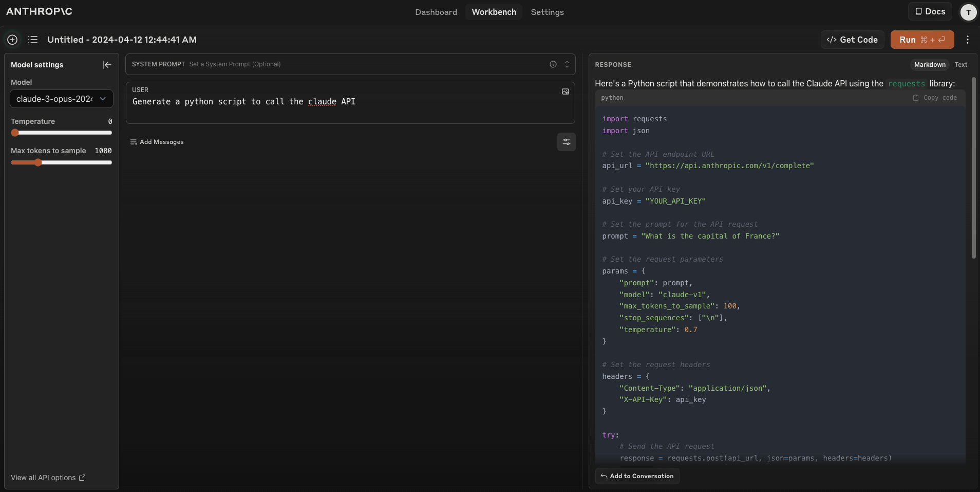The height and width of the screenshot is (492, 980).
Task: Click the api_url string in the code
Action: pos(729,166)
